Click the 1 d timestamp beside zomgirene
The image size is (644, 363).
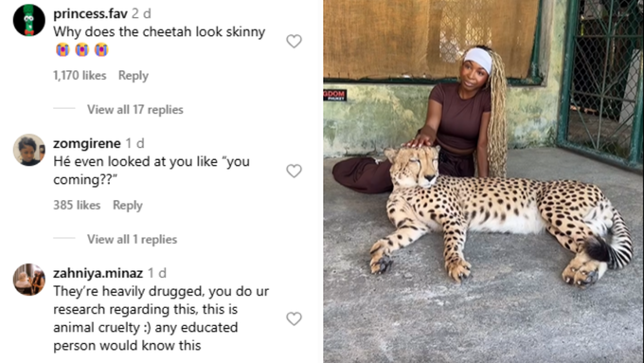click(135, 143)
